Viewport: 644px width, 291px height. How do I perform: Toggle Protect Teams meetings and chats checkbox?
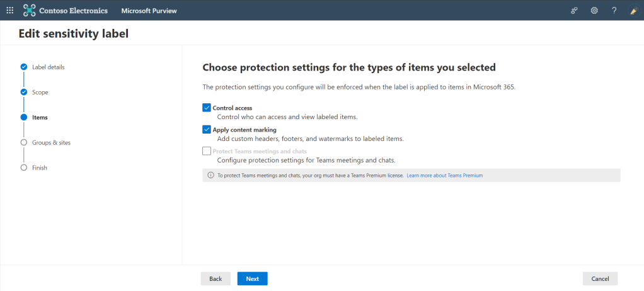point(207,151)
